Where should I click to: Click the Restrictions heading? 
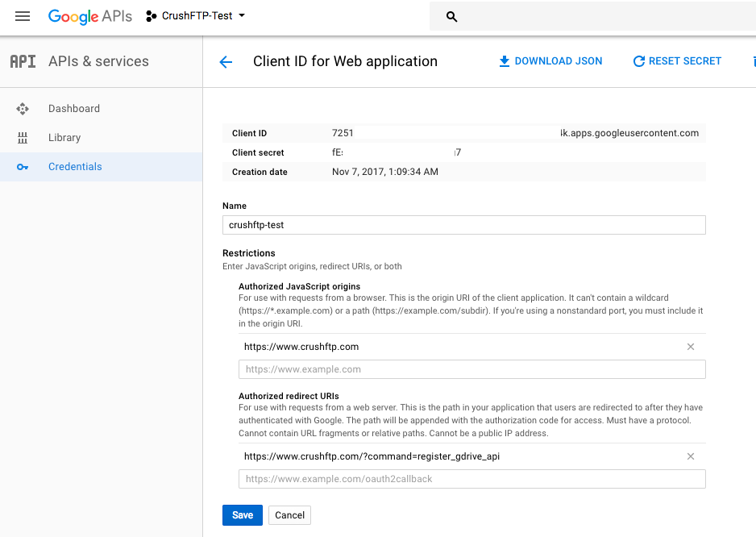249,253
